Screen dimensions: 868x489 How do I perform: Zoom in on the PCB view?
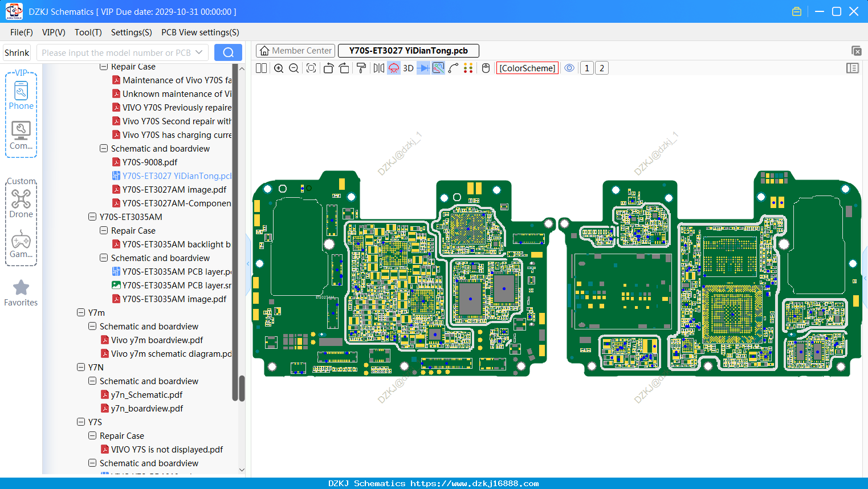tap(279, 68)
